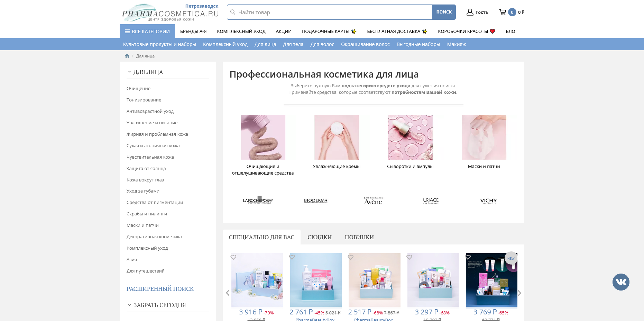The width and height of the screenshot is (644, 321).
Task: Open the ВСЕ КАТЕГОРИИ menu
Action: click(147, 31)
